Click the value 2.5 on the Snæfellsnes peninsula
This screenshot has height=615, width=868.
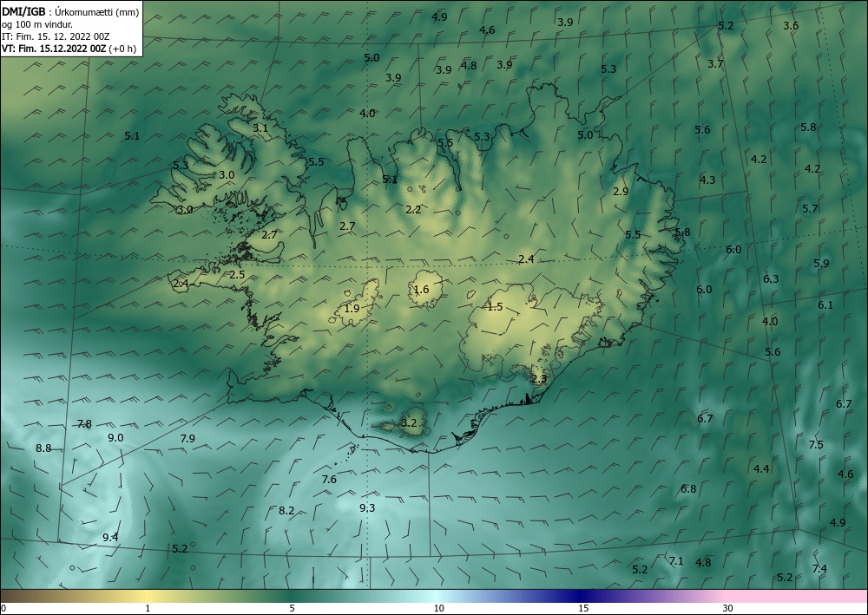(x=237, y=274)
